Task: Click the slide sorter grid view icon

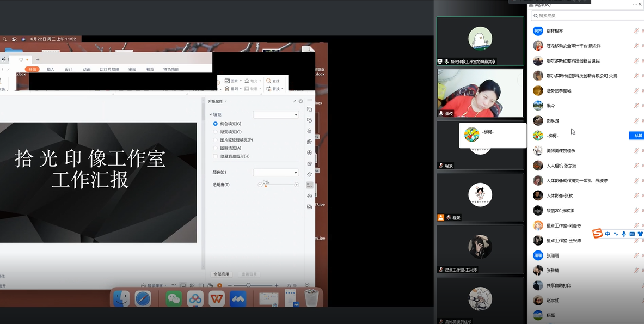Action: point(192,285)
